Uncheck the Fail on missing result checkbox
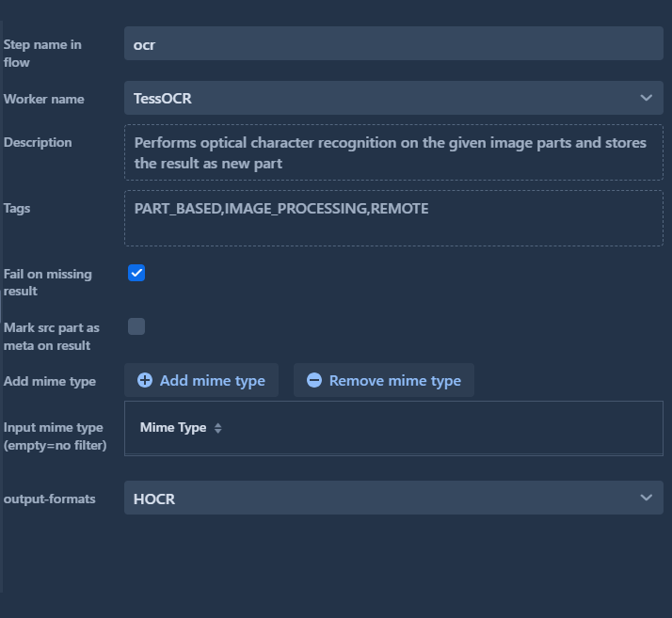The image size is (672, 618). pyautogui.click(x=136, y=273)
